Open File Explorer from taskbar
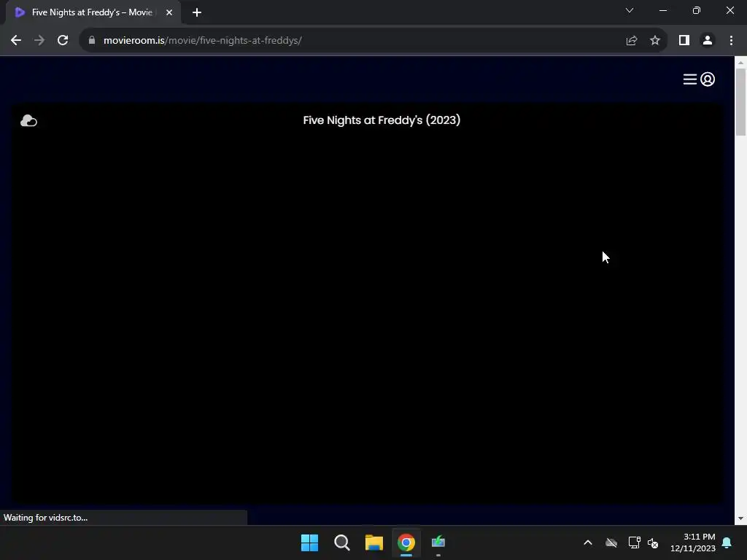Image resolution: width=747 pixels, height=560 pixels. 374,542
